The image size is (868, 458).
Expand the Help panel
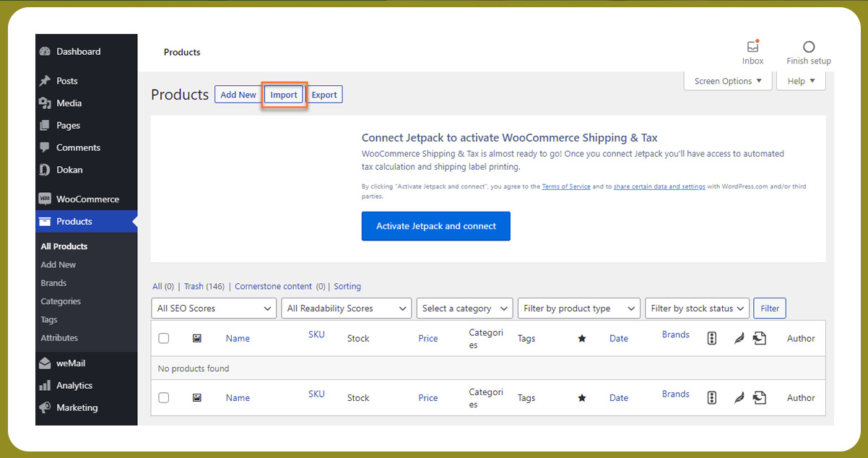(x=801, y=81)
